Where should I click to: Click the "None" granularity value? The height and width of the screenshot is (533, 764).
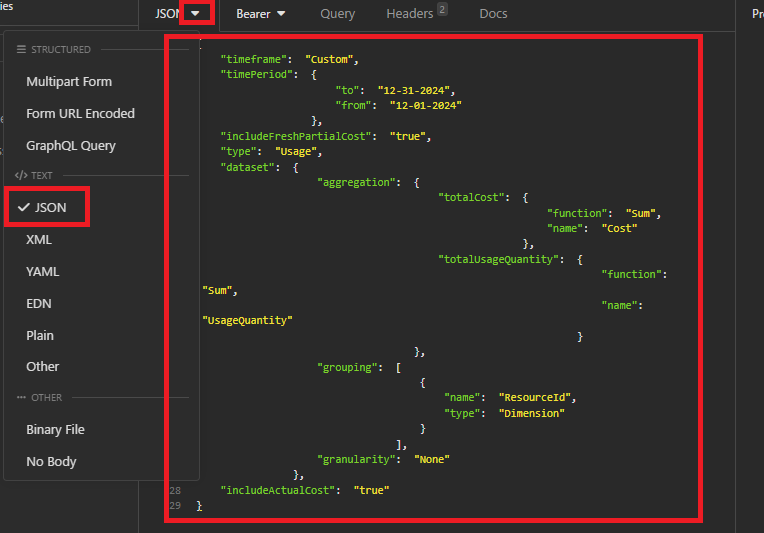(432, 459)
